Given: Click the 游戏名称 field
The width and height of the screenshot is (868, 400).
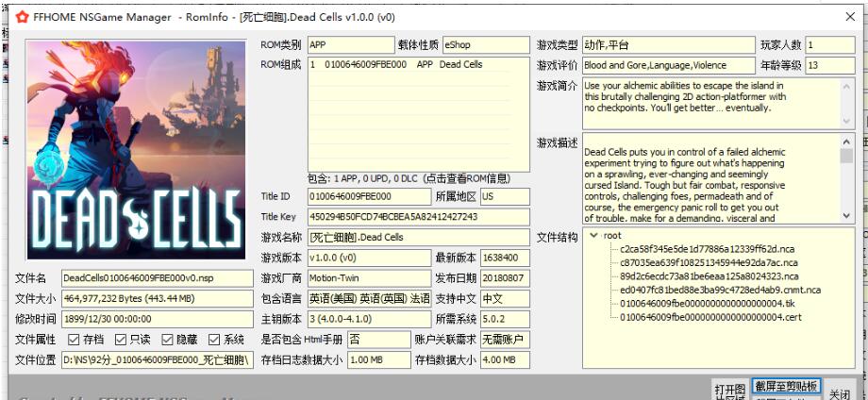Looking at the screenshot, I should (419, 238).
